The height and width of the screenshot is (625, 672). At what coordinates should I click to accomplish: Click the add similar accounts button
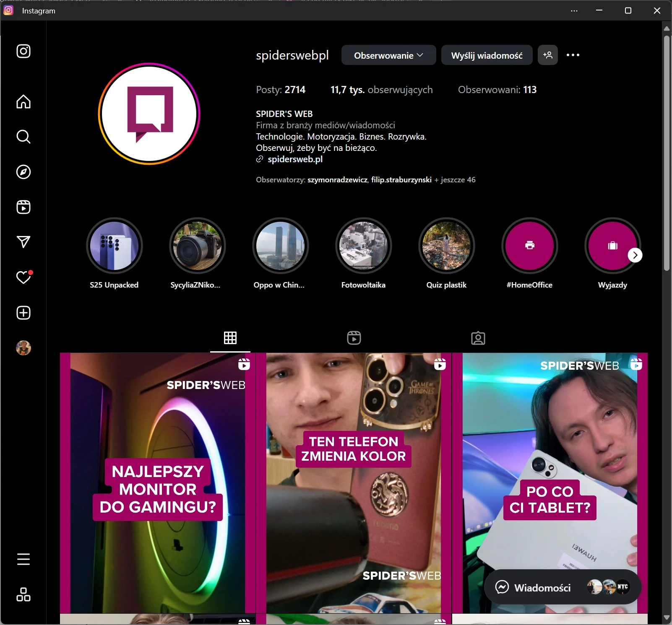click(547, 55)
